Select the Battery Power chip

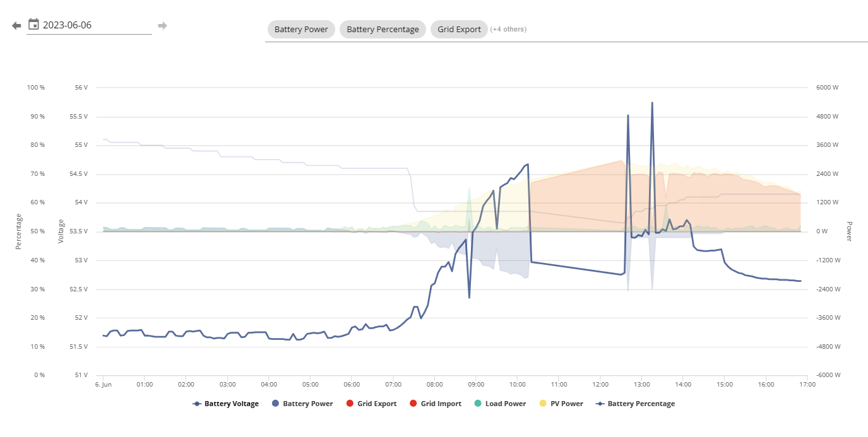[x=301, y=29]
